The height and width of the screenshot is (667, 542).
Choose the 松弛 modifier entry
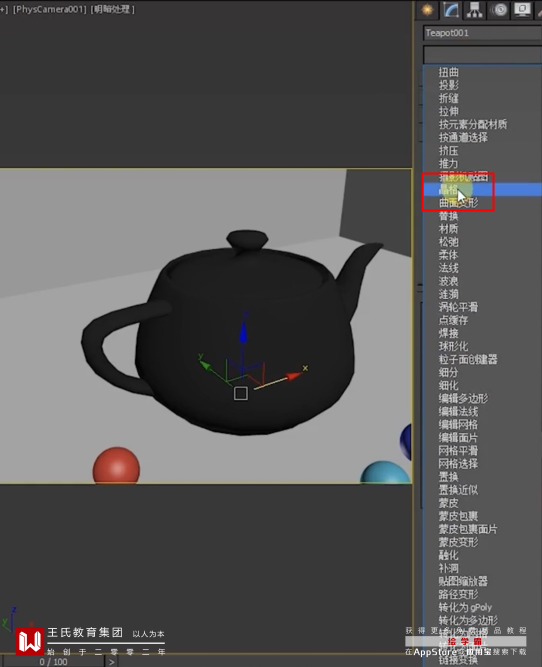(448, 242)
